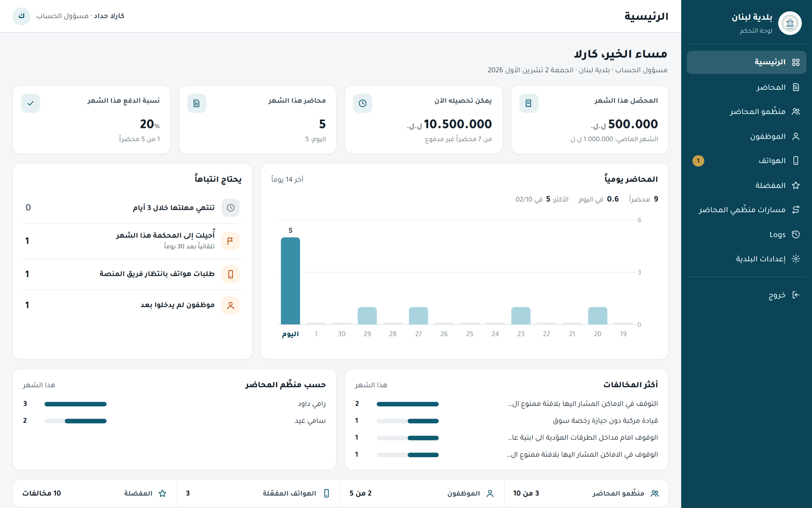This screenshot has width=812, height=508.
Task: Click receipt icon on المحصّل هذا الشهر card
Action: (x=529, y=103)
